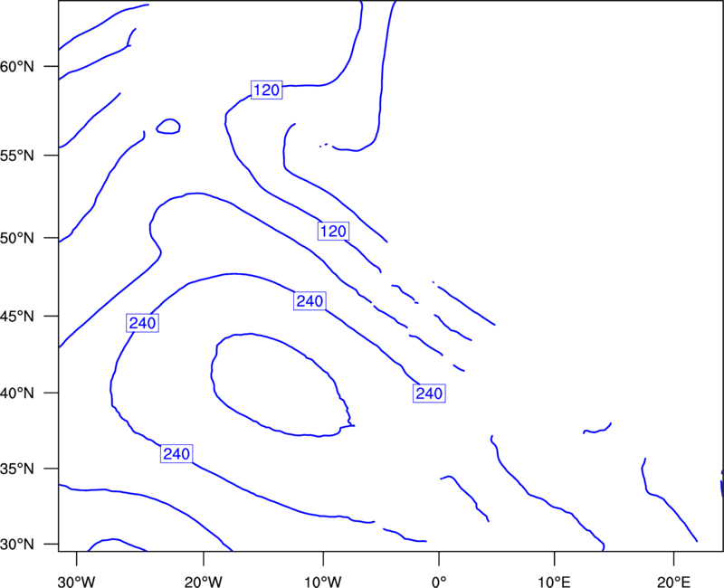Select the 45°N latitude tick label

click(x=17, y=317)
